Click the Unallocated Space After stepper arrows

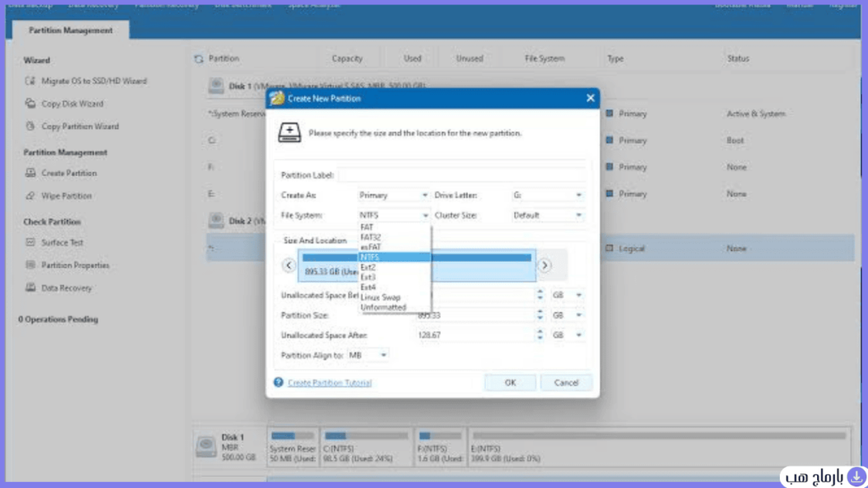pyautogui.click(x=540, y=335)
